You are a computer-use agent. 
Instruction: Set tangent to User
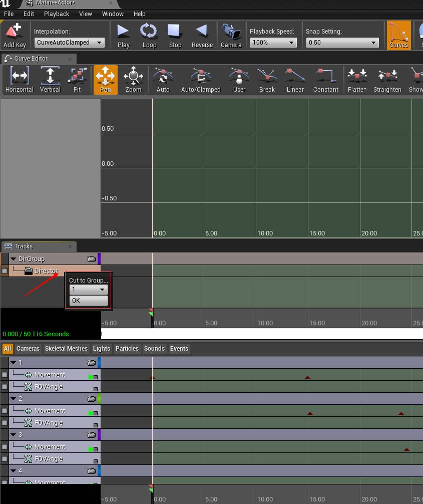(239, 80)
